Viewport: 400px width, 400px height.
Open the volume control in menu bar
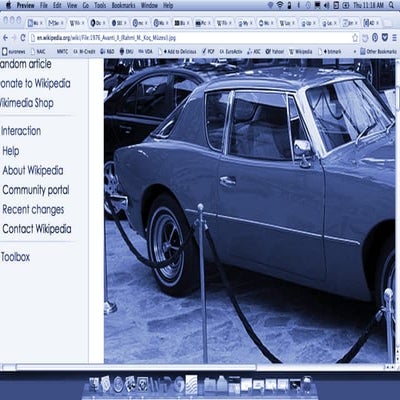(x=327, y=5)
